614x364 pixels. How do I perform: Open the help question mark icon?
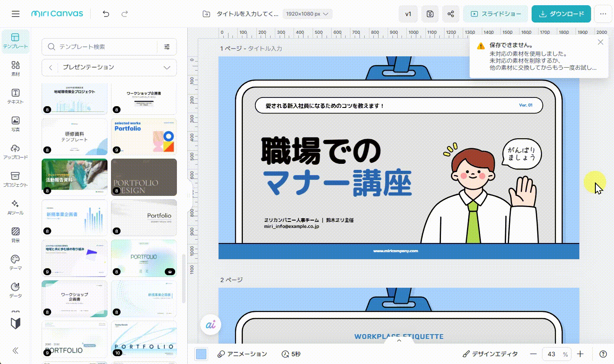click(603, 354)
